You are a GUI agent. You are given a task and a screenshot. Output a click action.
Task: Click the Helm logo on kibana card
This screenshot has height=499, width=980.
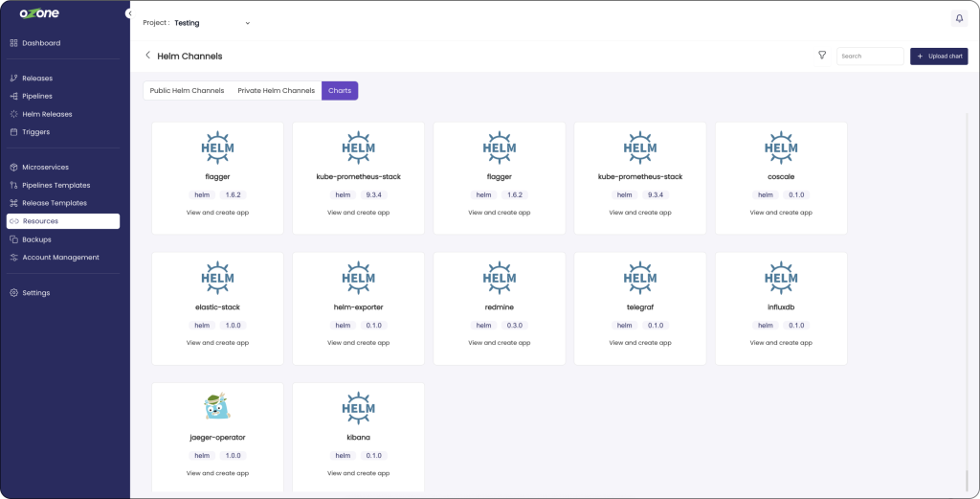[359, 407]
